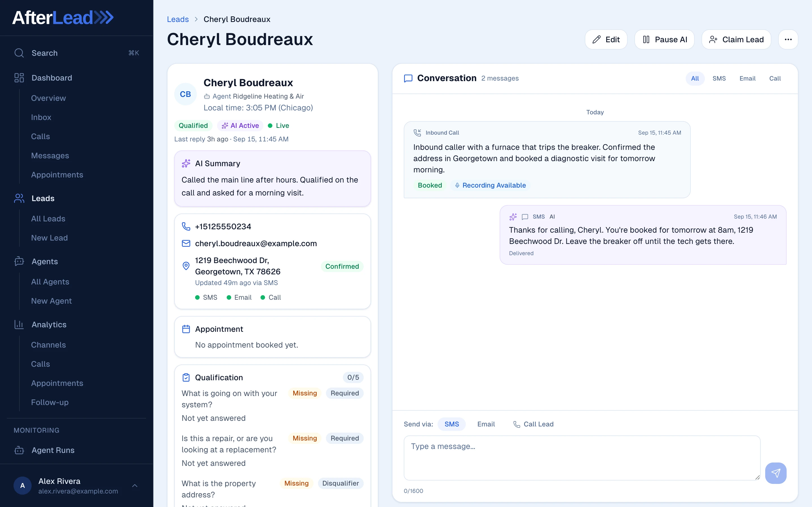
Task: Click the Agent Runs robot icon
Action: (x=19, y=450)
